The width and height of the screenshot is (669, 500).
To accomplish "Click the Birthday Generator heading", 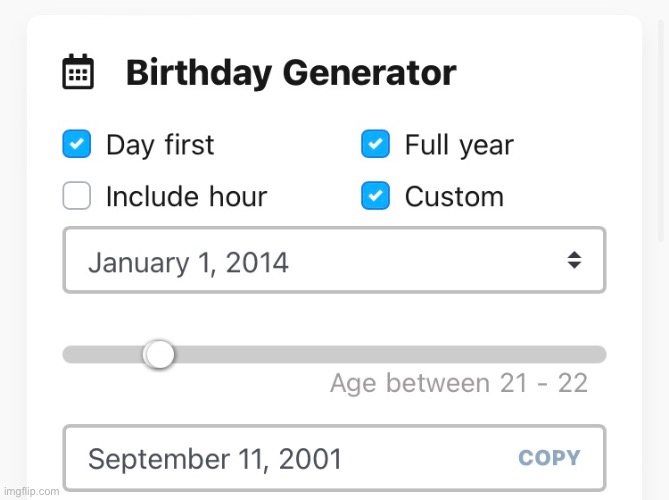I will tap(291, 73).
